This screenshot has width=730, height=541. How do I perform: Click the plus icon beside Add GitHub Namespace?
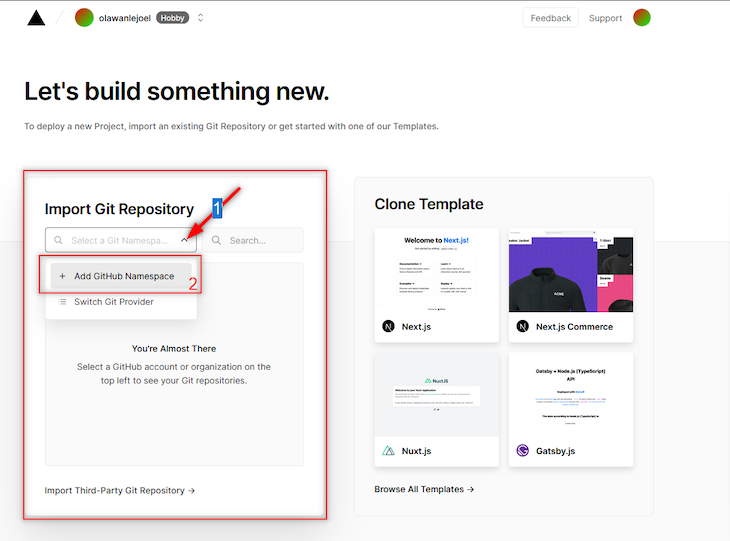point(62,276)
